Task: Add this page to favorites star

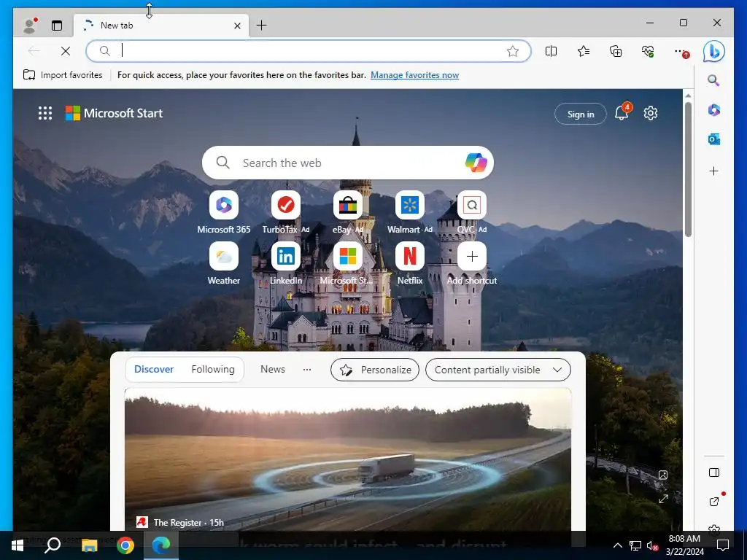Action: coord(513,51)
